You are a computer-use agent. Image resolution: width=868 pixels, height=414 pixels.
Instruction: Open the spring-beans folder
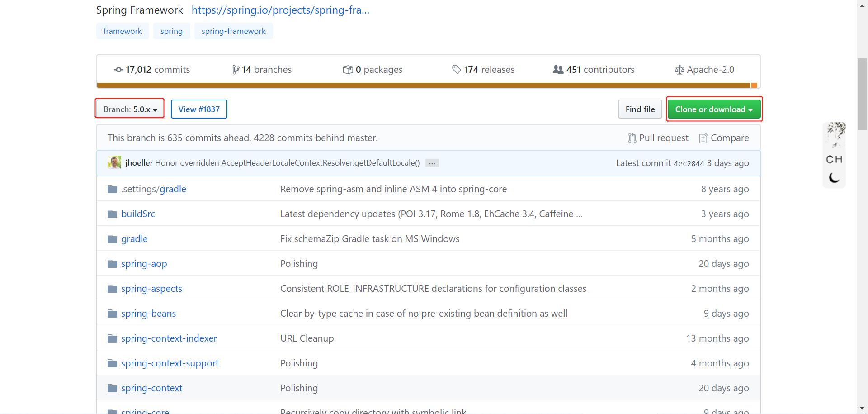tap(148, 314)
